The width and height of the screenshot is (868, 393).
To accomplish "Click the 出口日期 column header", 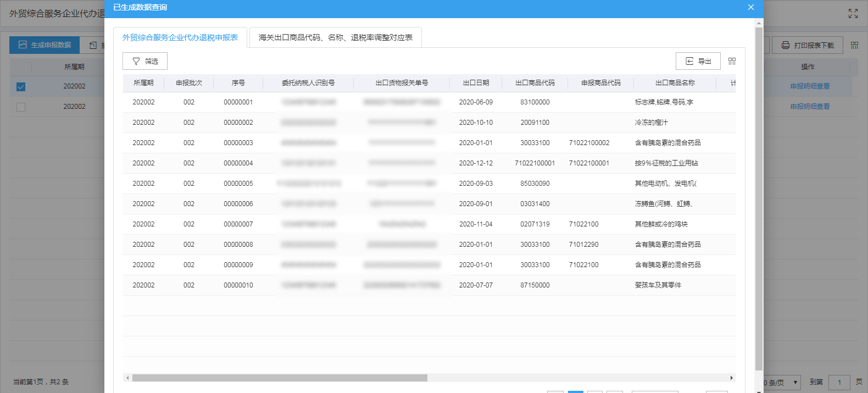I will click(476, 83).
